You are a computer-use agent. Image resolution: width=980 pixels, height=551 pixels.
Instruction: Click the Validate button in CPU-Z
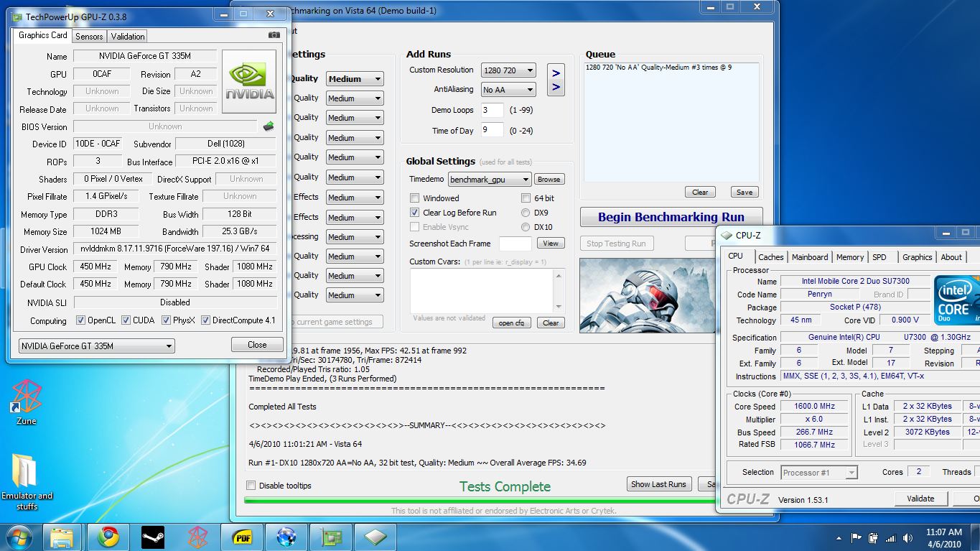(920, 499)
